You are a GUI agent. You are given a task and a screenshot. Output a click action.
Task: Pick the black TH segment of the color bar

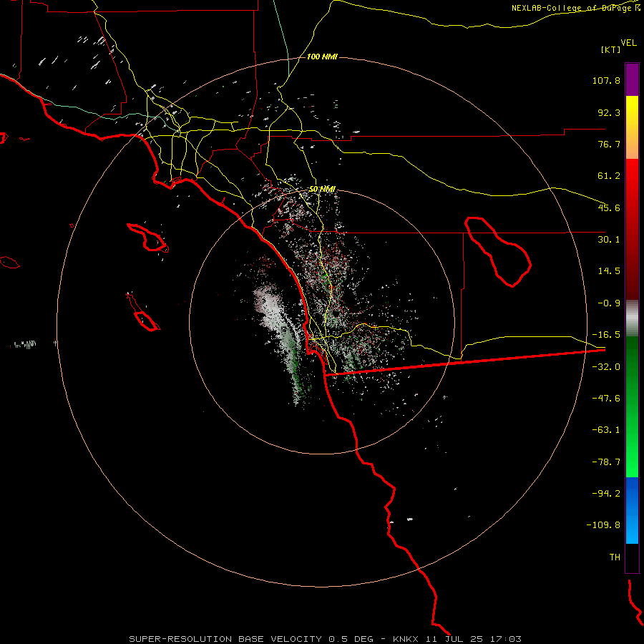click(632, 558)
